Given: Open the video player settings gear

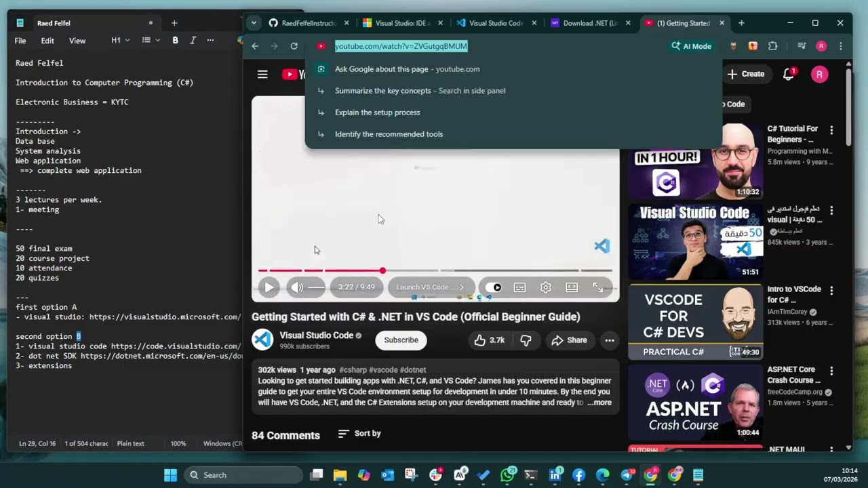Looking at the screenshot, I should click(546, 287).
